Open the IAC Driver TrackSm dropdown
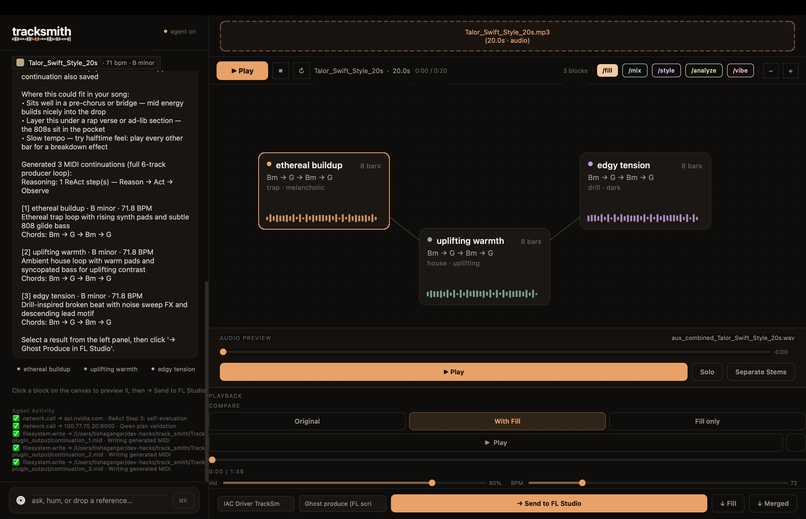Viewport: 806px width, 519px height. coord(256,504)
